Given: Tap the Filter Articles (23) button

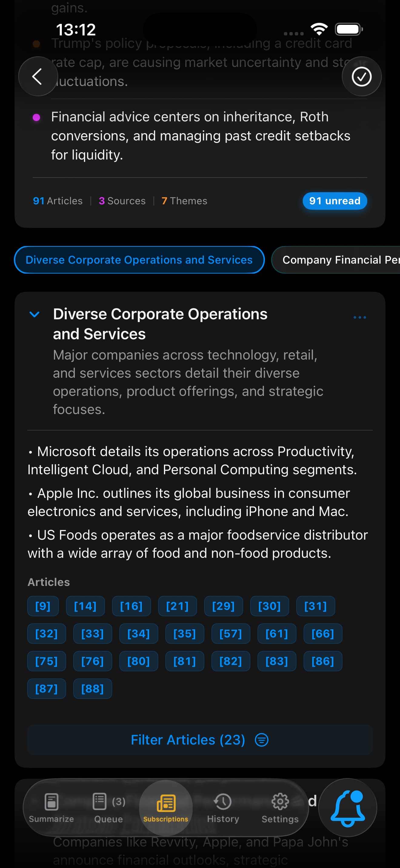Looking at the screenshot, I should coord(188,740).
